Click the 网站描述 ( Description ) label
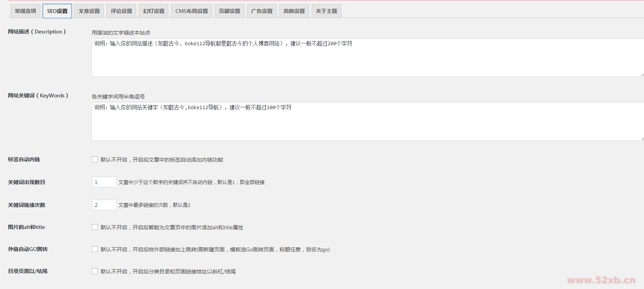 pyautogui.click(x=37, y=32)
